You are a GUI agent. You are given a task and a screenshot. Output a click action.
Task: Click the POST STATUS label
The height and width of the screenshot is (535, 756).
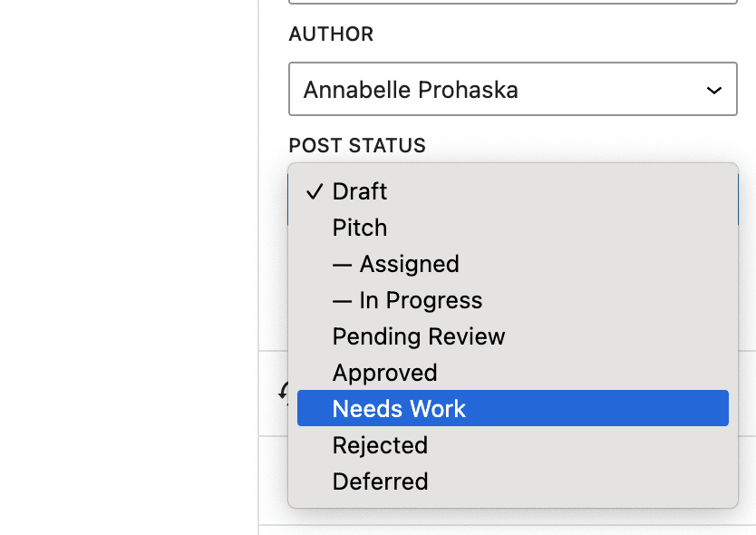point(357,146)
